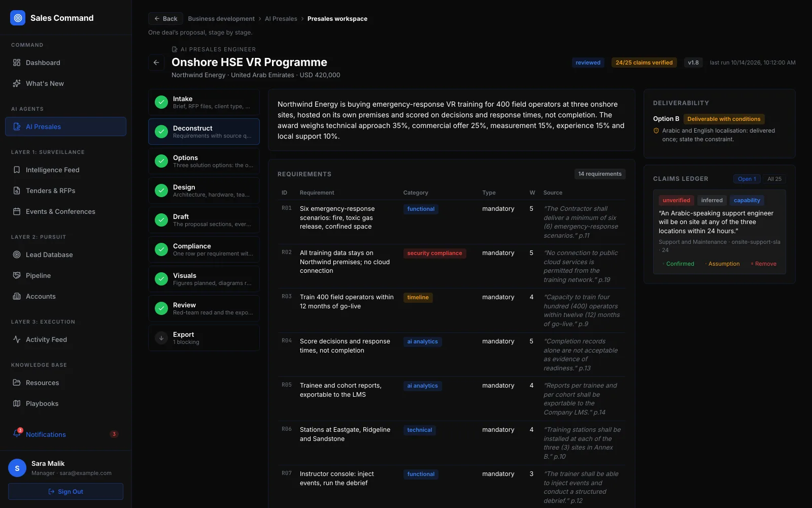Viewport: 812px width, 508px height.
Task: Open the Review stage
Action: coord(204,308)
